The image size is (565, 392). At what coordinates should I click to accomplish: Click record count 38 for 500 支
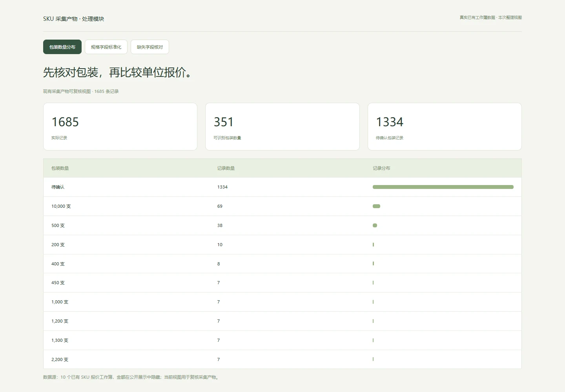click(220, 225)
